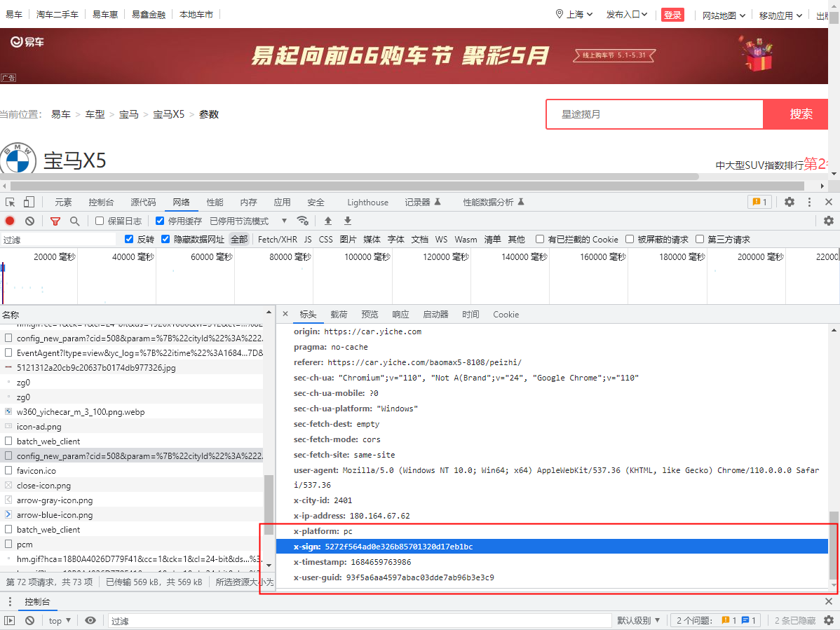The height and width of the screenshot is (630, 840).
Task: Open console drawer three-dot menu
Action: 10,602
